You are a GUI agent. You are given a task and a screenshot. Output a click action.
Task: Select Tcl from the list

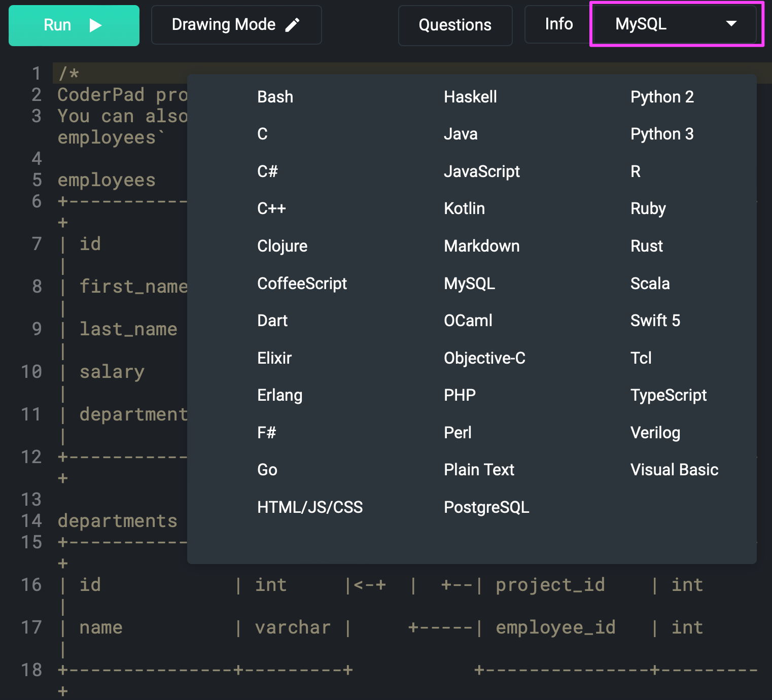tap(641, 358)
